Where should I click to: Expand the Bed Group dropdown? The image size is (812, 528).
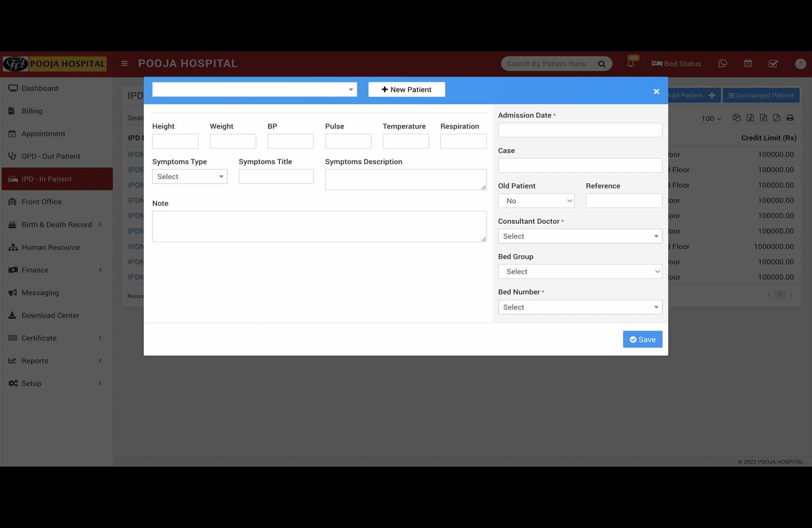[x=580, y=272]
